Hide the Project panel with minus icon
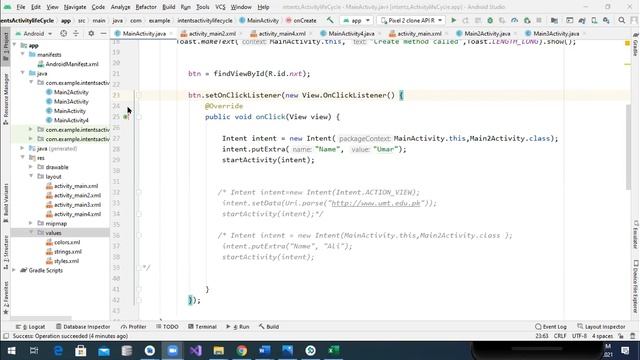The width and height of the screenshot is (640, 360). [103, 33]
